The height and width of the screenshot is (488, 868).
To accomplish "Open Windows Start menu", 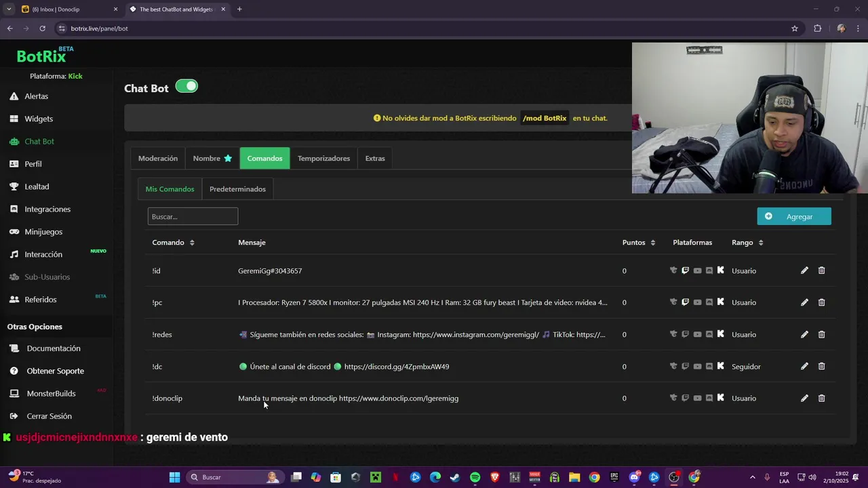I will [174, 477].
